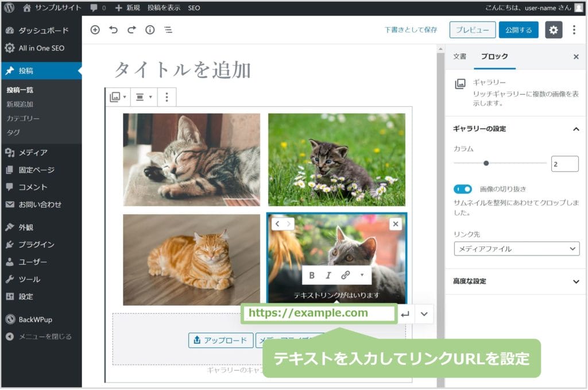588x390 pixels.
Task: Open メディア in the sidebar menu
Action: coord(33,153)
